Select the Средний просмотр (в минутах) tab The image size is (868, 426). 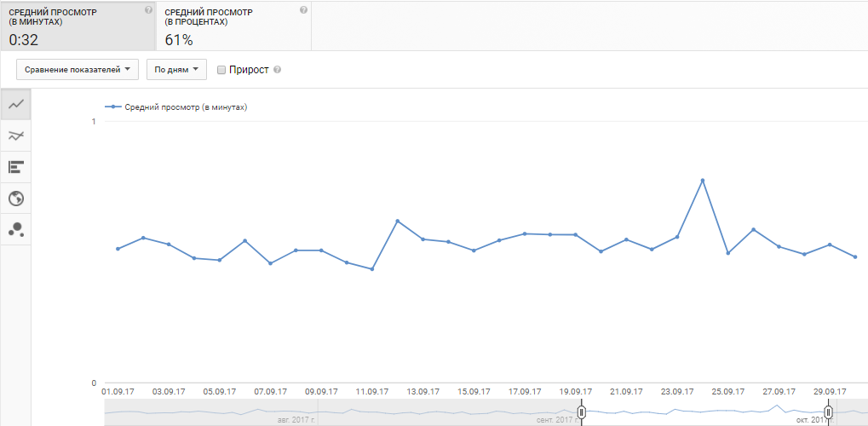tap(77, 26)
